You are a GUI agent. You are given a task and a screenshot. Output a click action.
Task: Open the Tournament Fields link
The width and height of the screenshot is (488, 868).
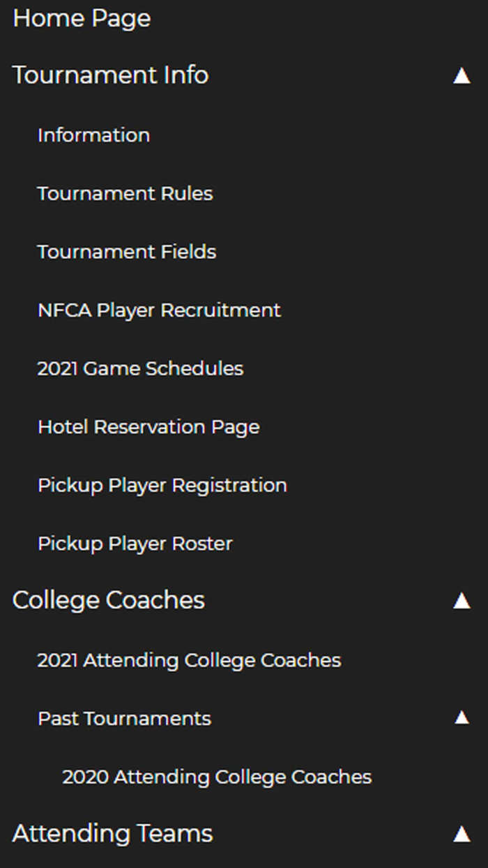point(126,252)
